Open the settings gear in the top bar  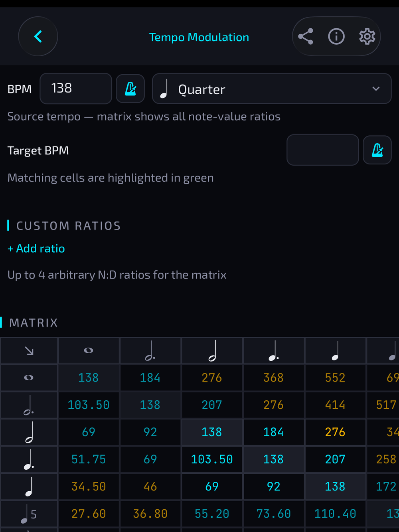[x=367, y=36]
